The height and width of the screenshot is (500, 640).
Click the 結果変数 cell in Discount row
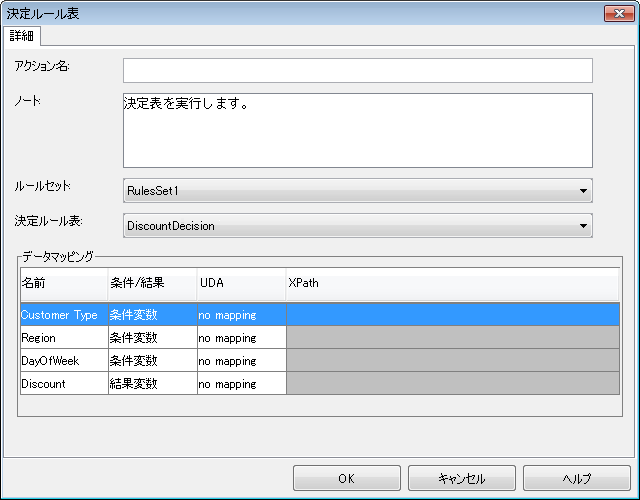click(153, 383)
